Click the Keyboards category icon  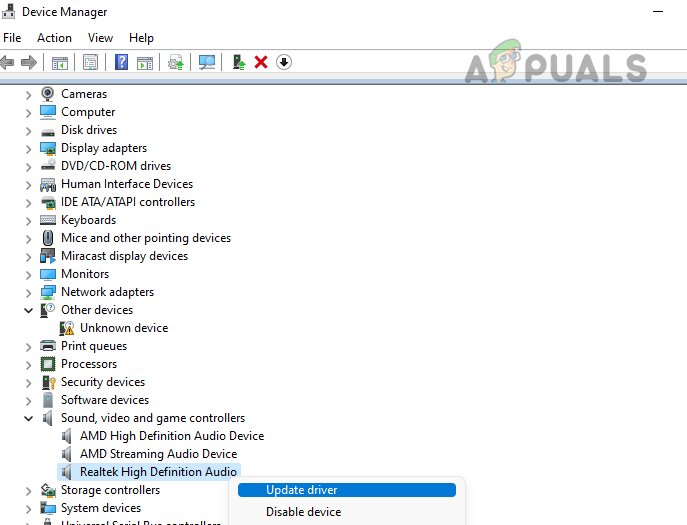point(48,220)
